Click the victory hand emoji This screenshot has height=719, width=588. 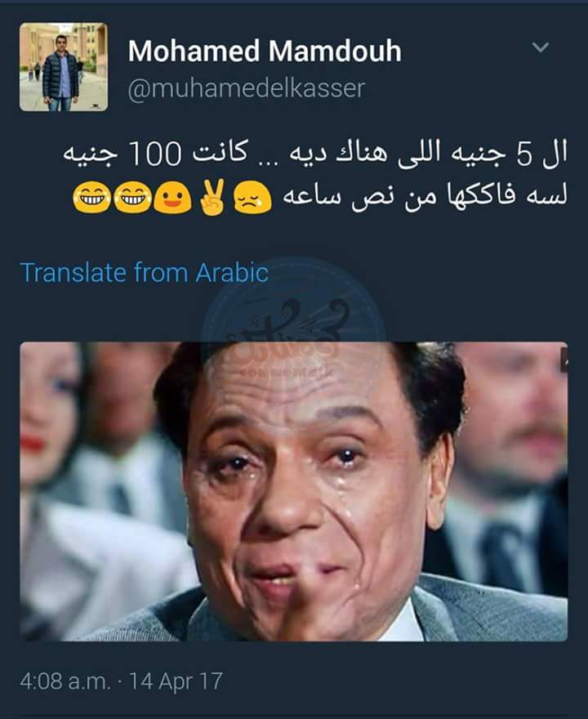tap(212, 197)
